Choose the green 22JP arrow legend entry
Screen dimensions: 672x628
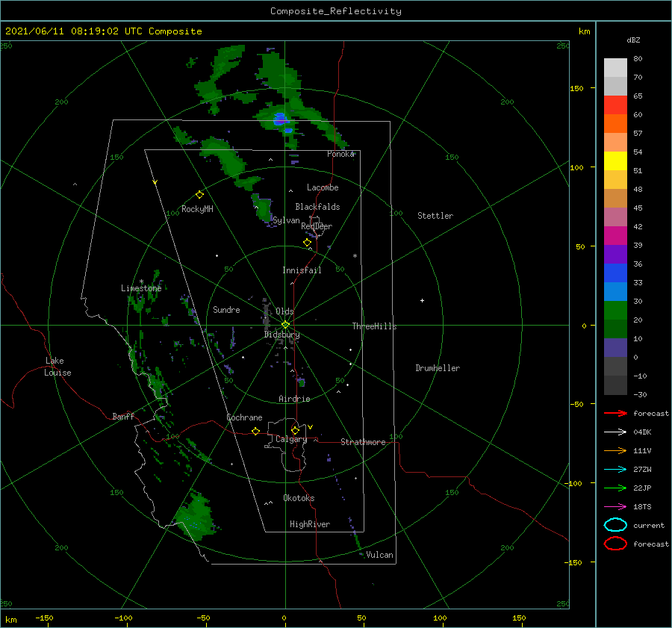coord(615,488)
